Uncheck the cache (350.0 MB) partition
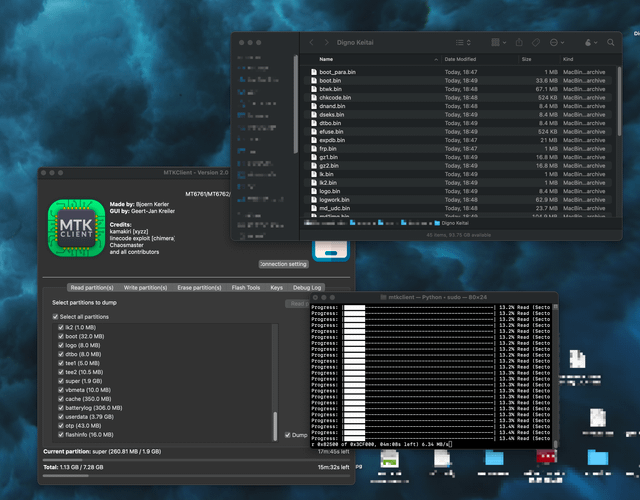Viewport: 640px width, 500px height. pyautogui.click(x=61, y=399)
